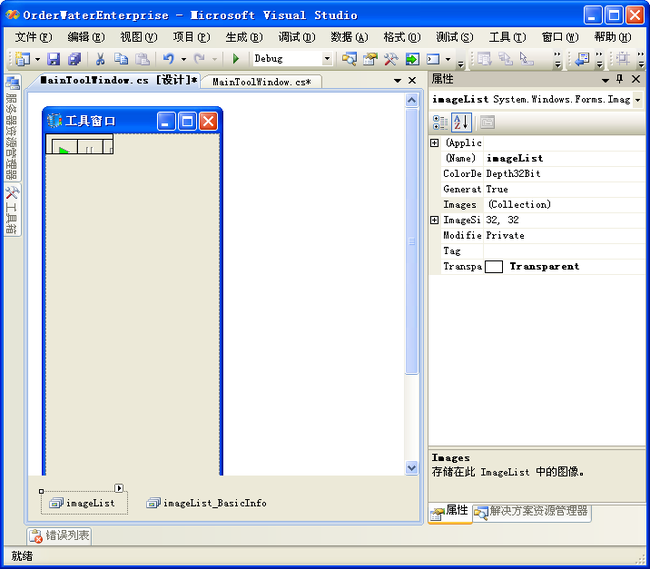Open the active files dropdown in editor
650x569 pixels.
pyautogui.click(x=397, y=80)
